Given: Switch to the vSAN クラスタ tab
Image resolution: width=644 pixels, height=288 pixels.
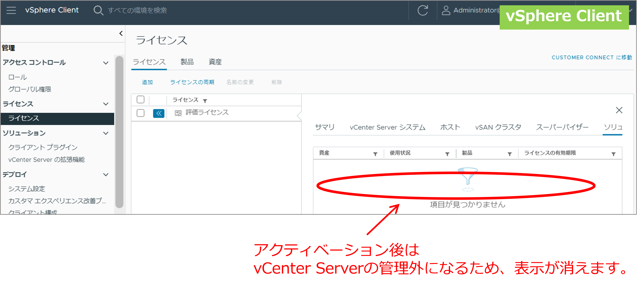Looking at the screenshot, I should (x=498, y=127).
